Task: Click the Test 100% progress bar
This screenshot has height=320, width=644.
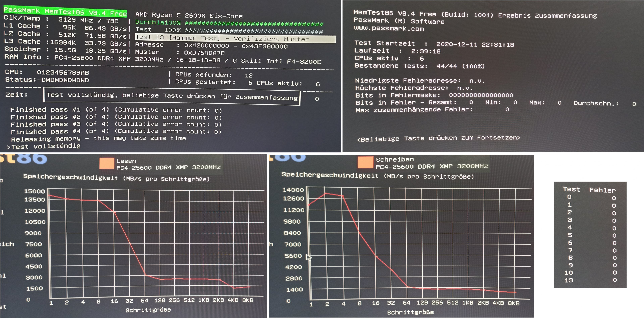Action: (254, 31)
